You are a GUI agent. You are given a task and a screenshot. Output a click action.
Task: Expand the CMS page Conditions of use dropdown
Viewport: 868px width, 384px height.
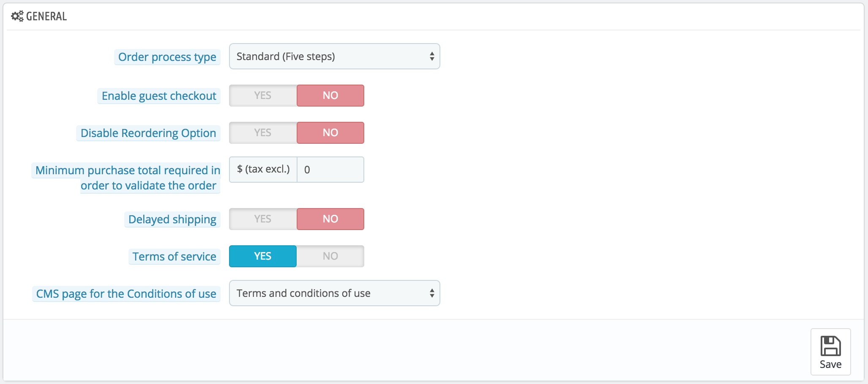(x=334, y=293)
